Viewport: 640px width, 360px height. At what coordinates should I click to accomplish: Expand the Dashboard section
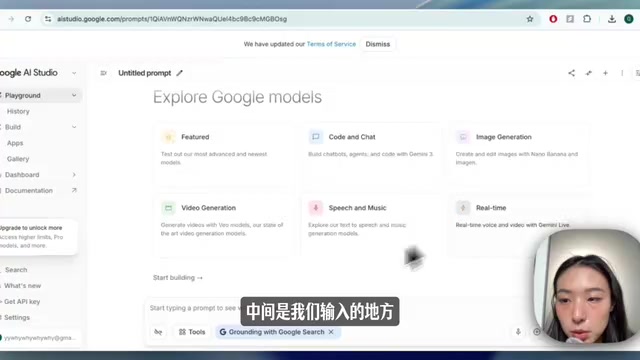point(74,175)
